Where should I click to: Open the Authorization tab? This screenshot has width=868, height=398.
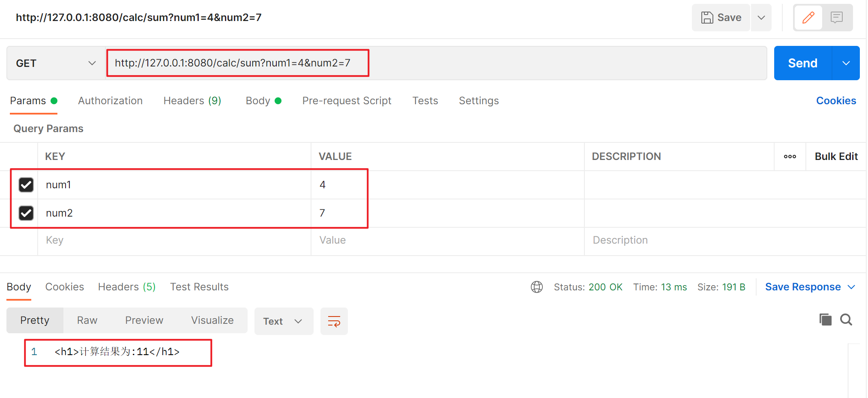coord(110,101)
